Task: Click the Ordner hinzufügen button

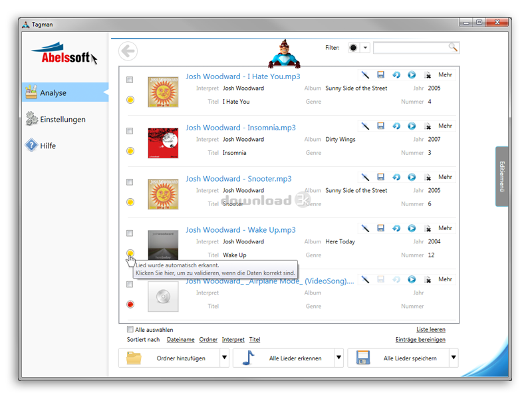Action: coord(169,358)
